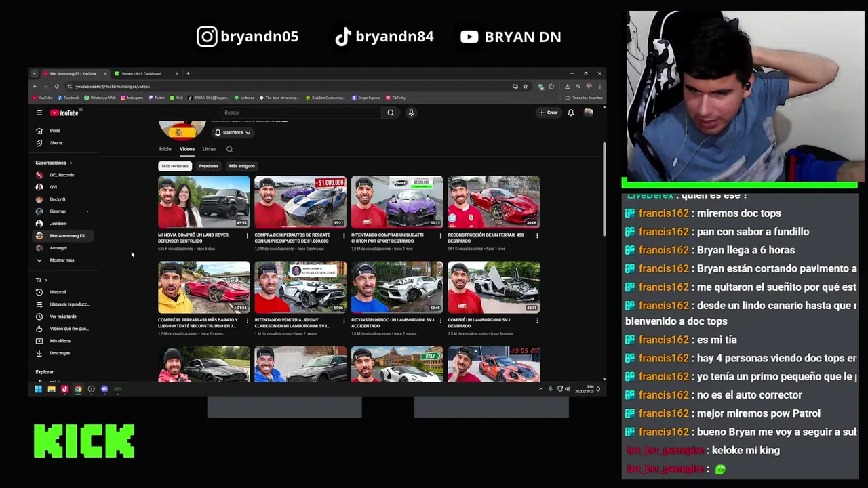The image size is (868, 488).
Task: Bookmark this page with star icon
Action: [525, 86]
